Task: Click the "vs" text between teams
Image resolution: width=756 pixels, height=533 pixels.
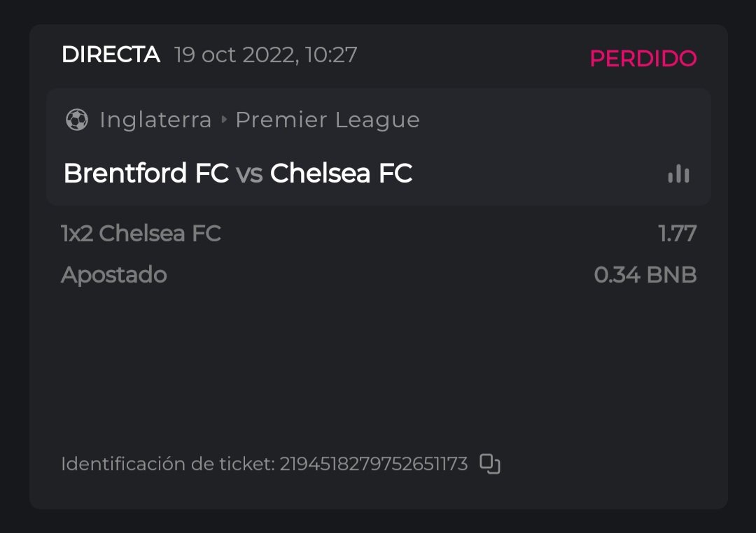Action: [x=249, y=173]
